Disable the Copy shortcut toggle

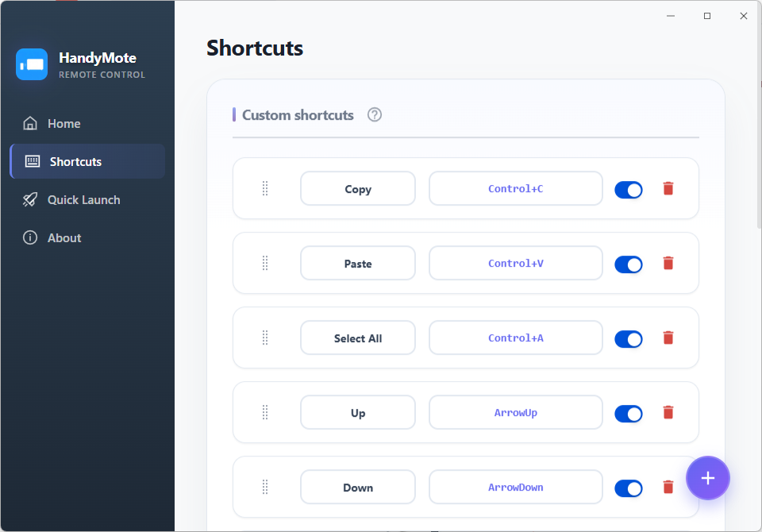(628, 190)
